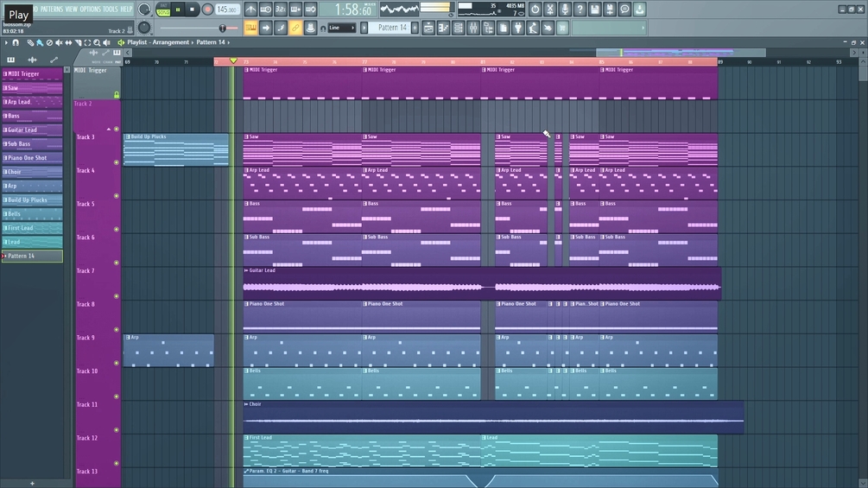Click the undo history circular arrow icon
Image resolution: width=868 pixels, height=488 pixels.
click(535, 10)
